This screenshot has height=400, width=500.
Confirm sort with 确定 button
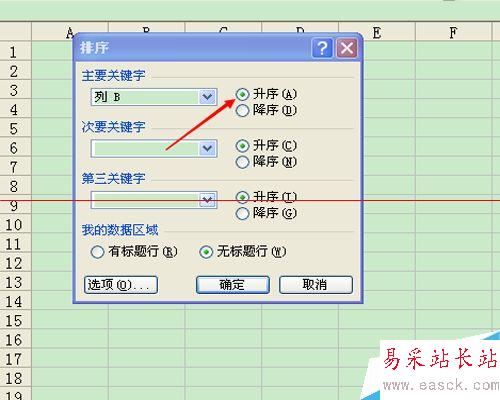click(232, 285)
